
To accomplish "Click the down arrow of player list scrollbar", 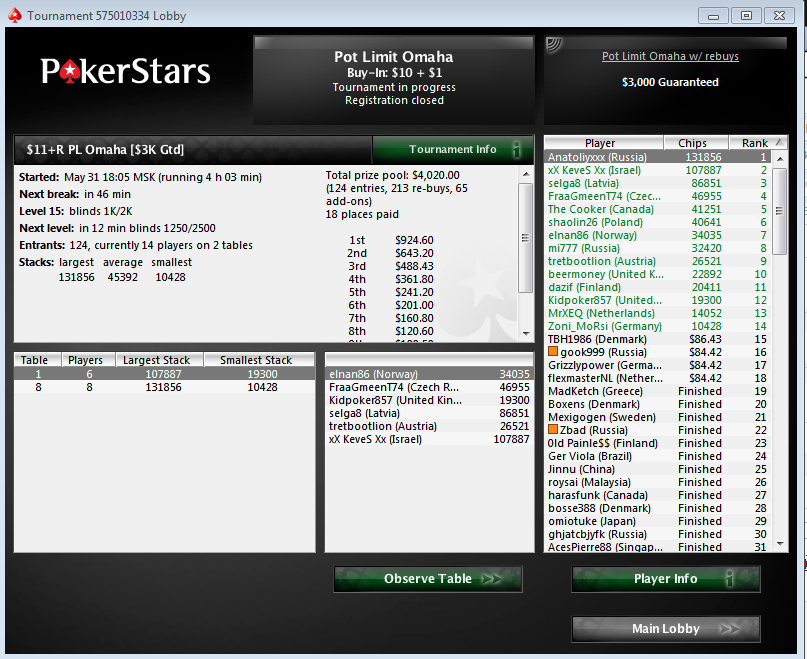I will [780, 544].
